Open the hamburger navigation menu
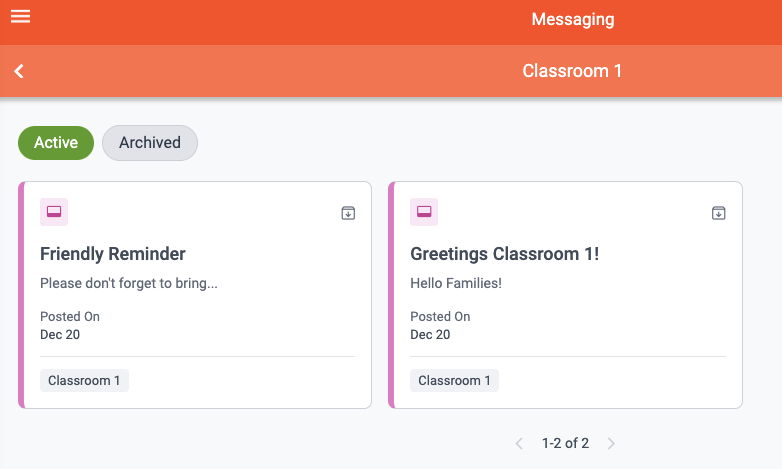The height and width of the screenshot is (469, 782). pos(20,17)
